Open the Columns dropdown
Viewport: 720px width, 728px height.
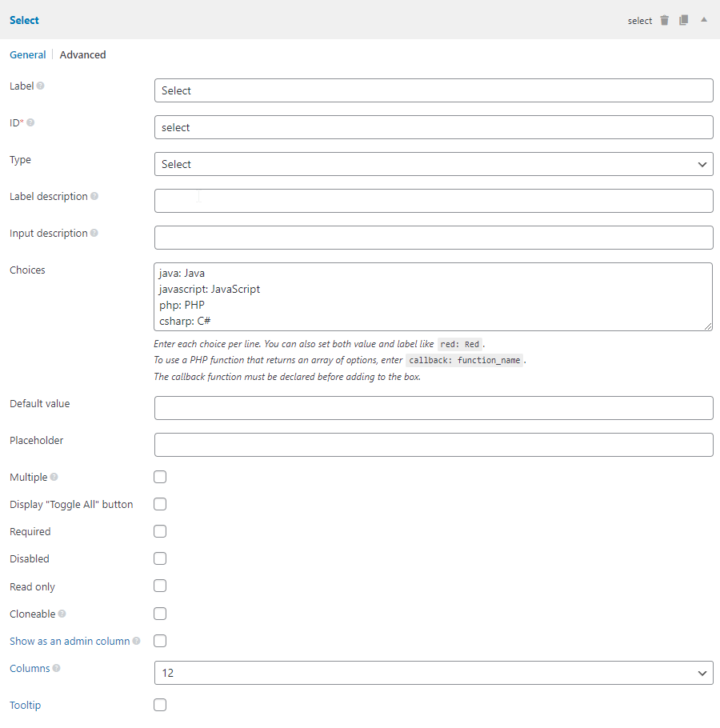click(434, 673)
